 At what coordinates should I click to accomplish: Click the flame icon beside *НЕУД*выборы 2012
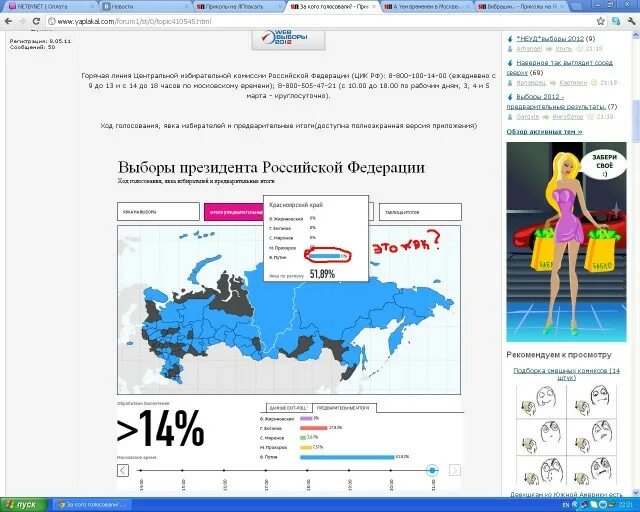(x=510, y=39)
